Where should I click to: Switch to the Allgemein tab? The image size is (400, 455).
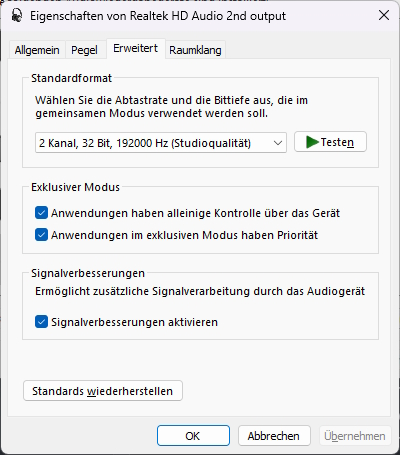click(x=37, y=50)
